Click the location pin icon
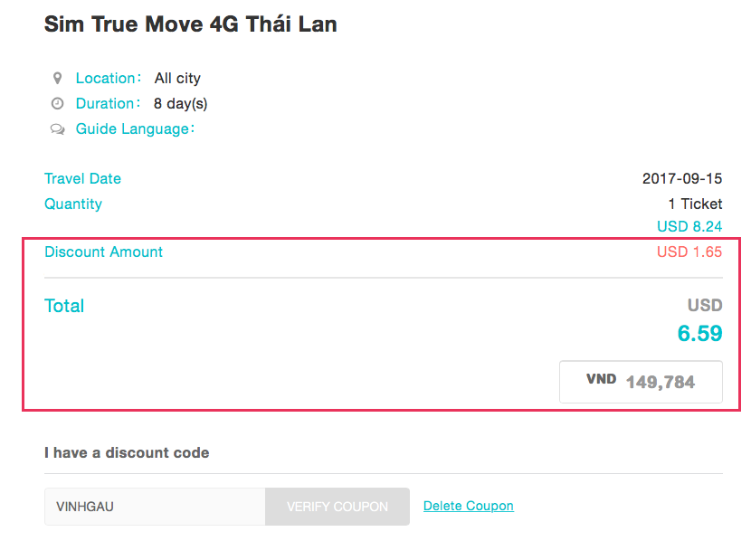This screenshot has height=560, width=751. coord(57,79)
